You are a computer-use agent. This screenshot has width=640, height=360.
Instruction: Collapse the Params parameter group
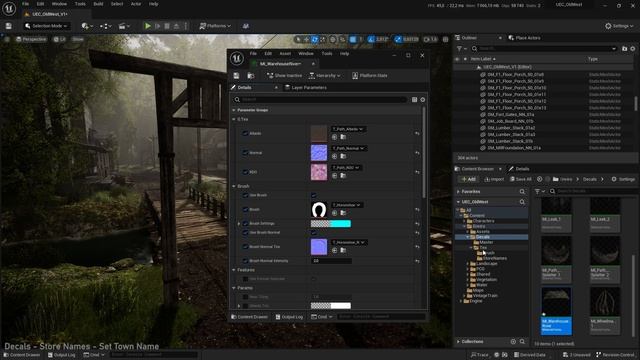(x=234, y=288)
